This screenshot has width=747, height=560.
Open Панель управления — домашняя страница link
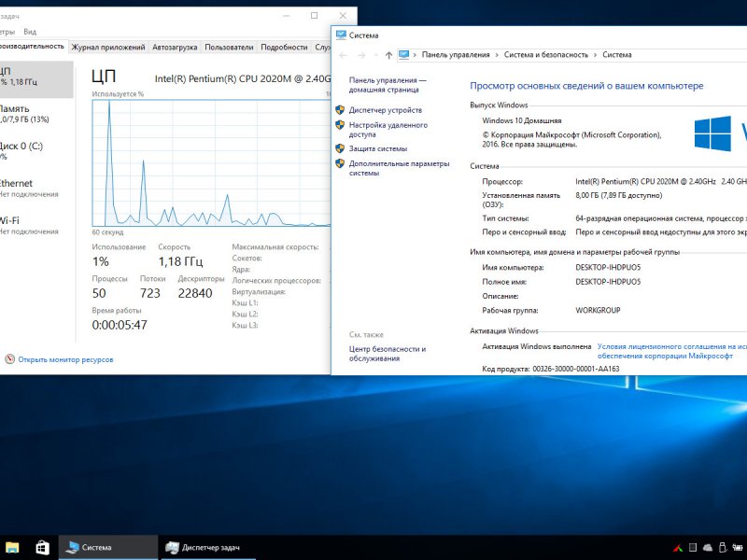[388, 85]
